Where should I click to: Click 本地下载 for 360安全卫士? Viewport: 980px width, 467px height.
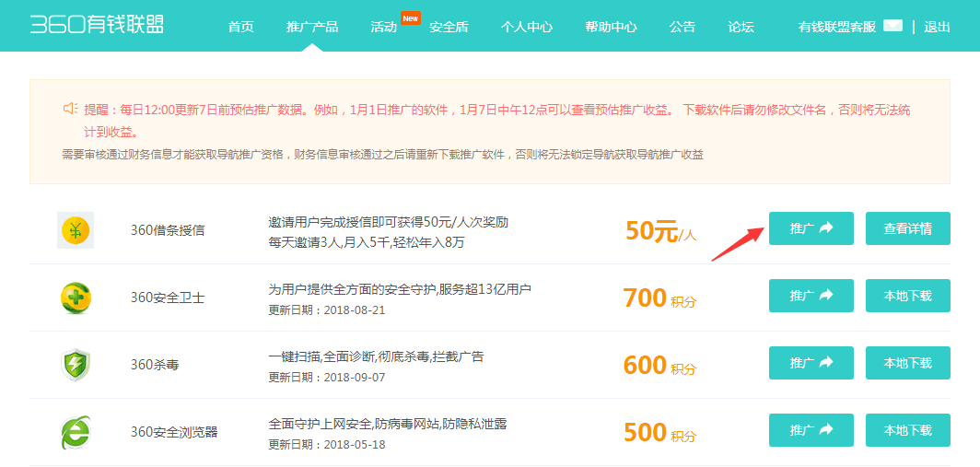point(907,296)
